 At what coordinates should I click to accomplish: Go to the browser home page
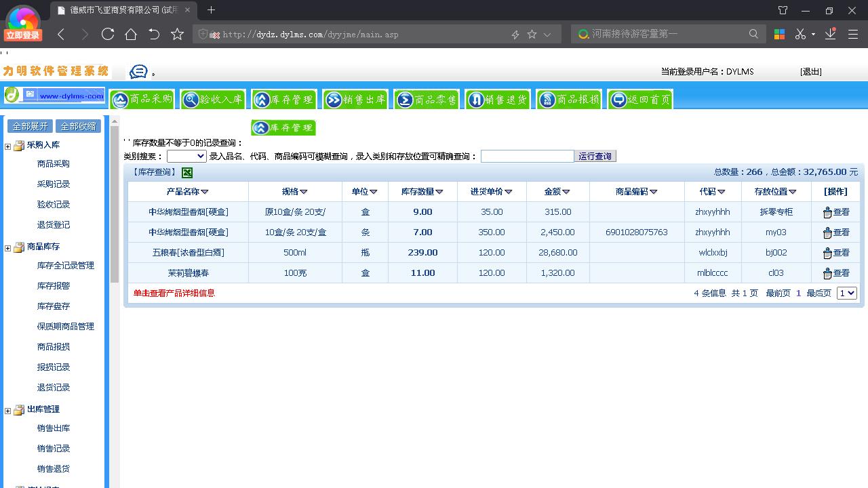(x=131, y=34)
